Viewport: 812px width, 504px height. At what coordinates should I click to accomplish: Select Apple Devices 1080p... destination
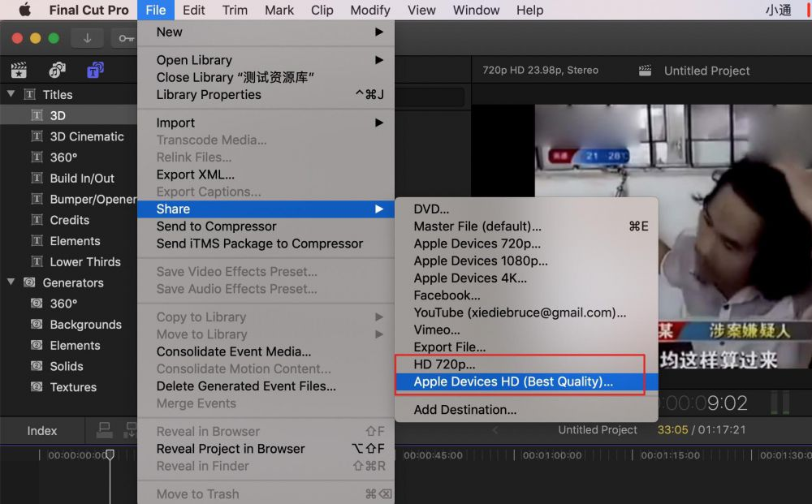(x=526, y=261)
